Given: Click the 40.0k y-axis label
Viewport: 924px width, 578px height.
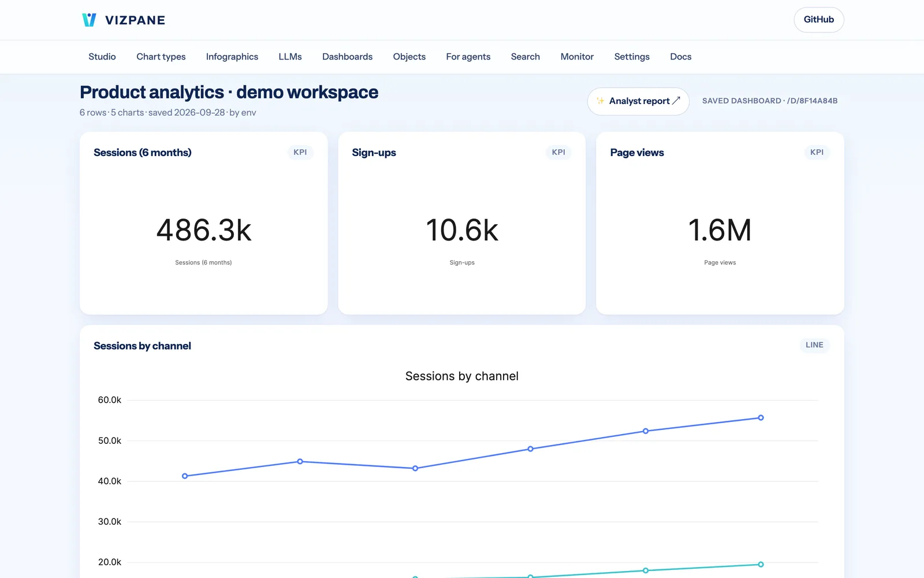Looking at the screenshot, I should click(110, 481).
